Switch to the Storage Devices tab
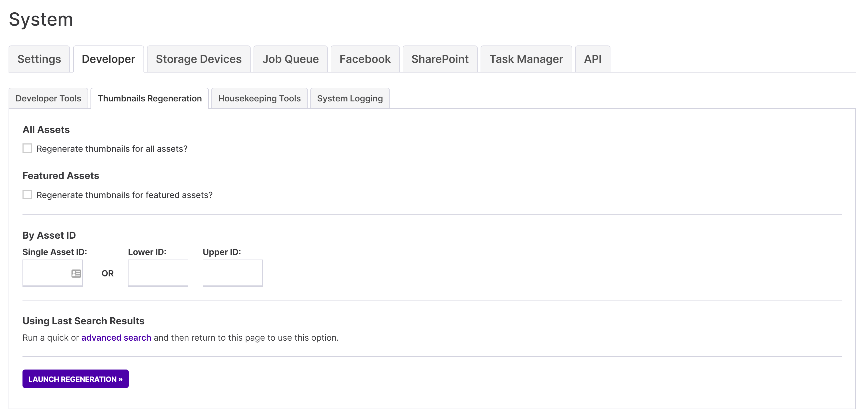Screen dimensions: 868x411 [199, 59]
